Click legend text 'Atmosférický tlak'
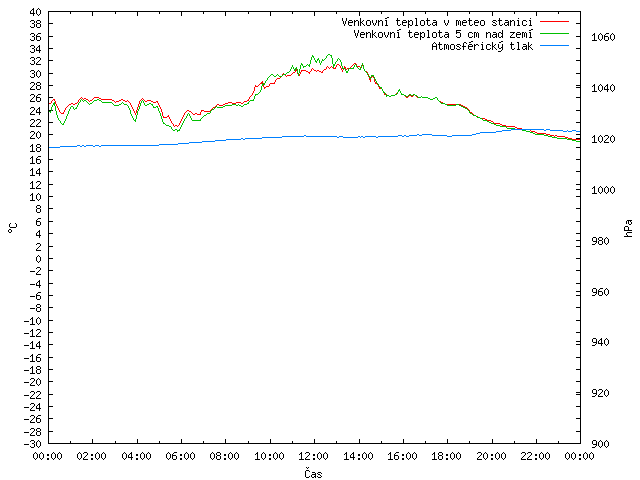 click(482, 47)
